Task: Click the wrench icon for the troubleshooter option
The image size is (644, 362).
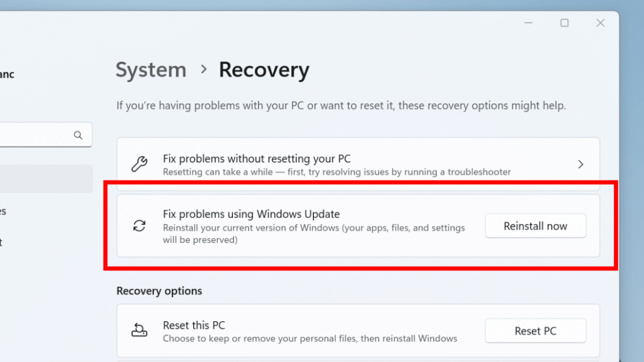Action: 140,164
